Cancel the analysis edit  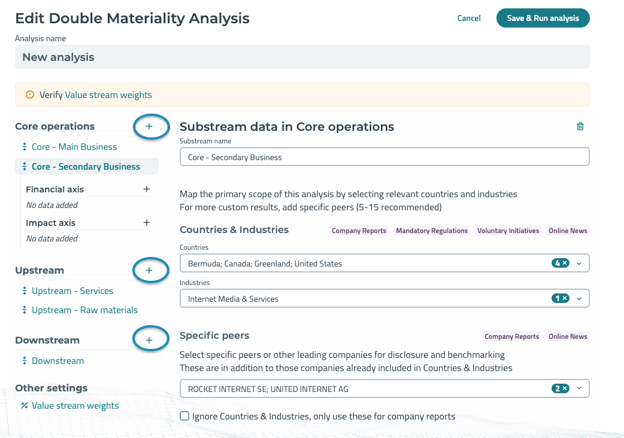[x=468, y=18]
